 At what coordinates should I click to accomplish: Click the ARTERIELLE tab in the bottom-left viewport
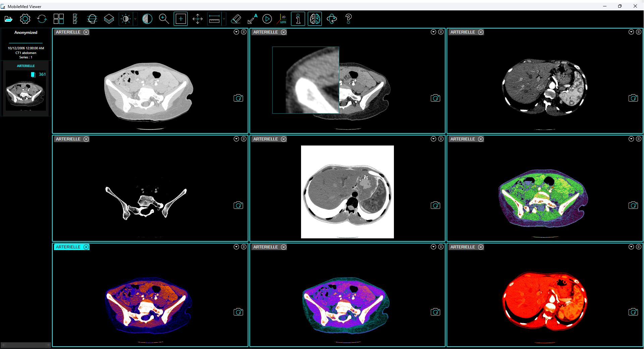(69, 247)
